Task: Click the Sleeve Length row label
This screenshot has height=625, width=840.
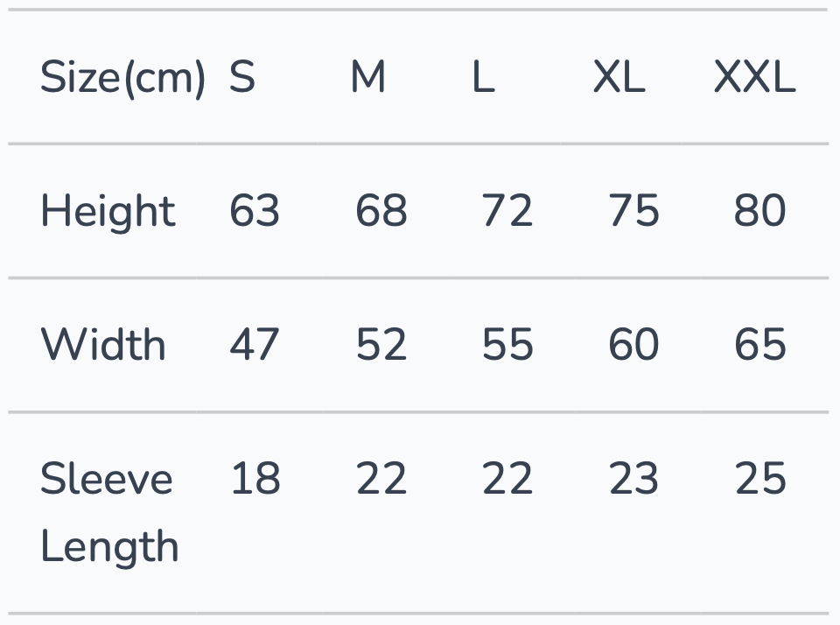Action: [108, 512]
